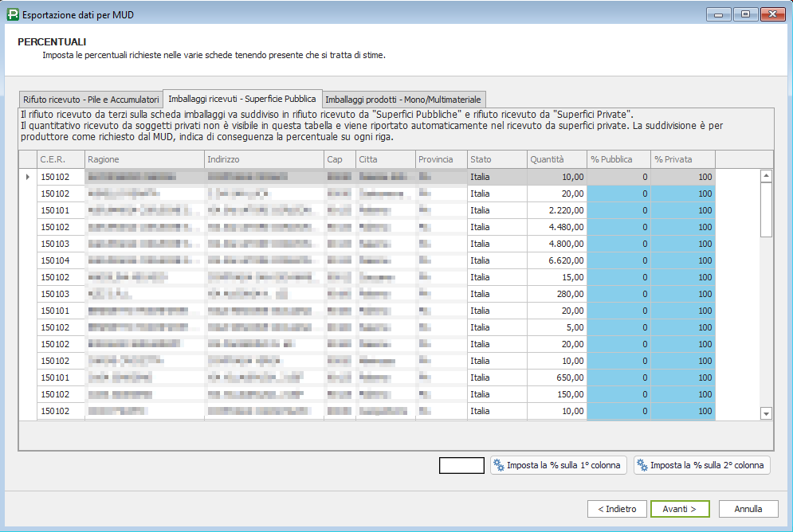Click the Stato column header

(x=497, y=159)
